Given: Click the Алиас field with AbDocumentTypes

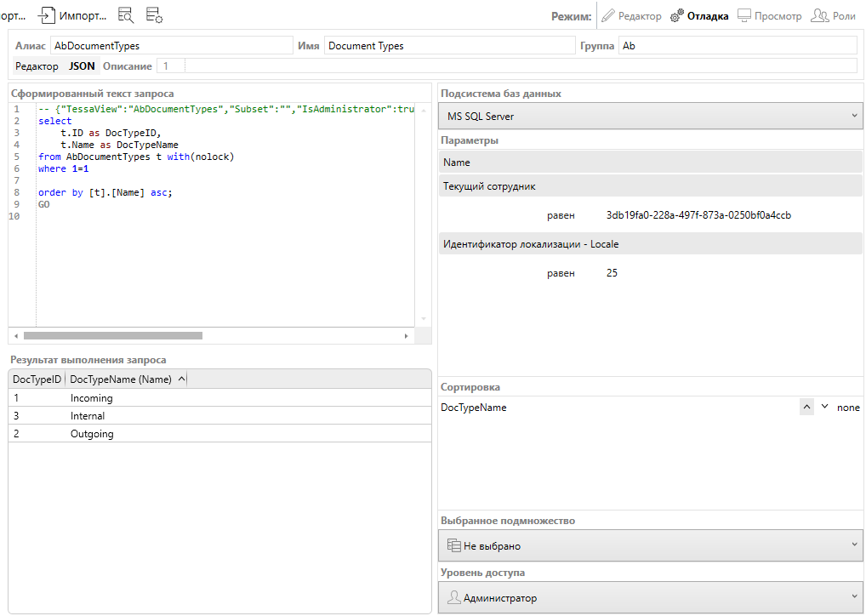Looking at the screenshot, I should point(170,46).
